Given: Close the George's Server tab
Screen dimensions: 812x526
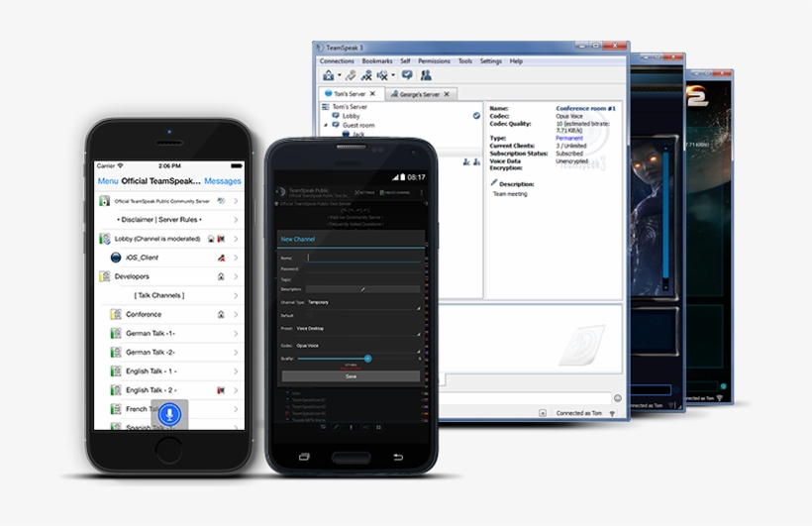Looking at the screenshot, I should [x=447, y=94].
